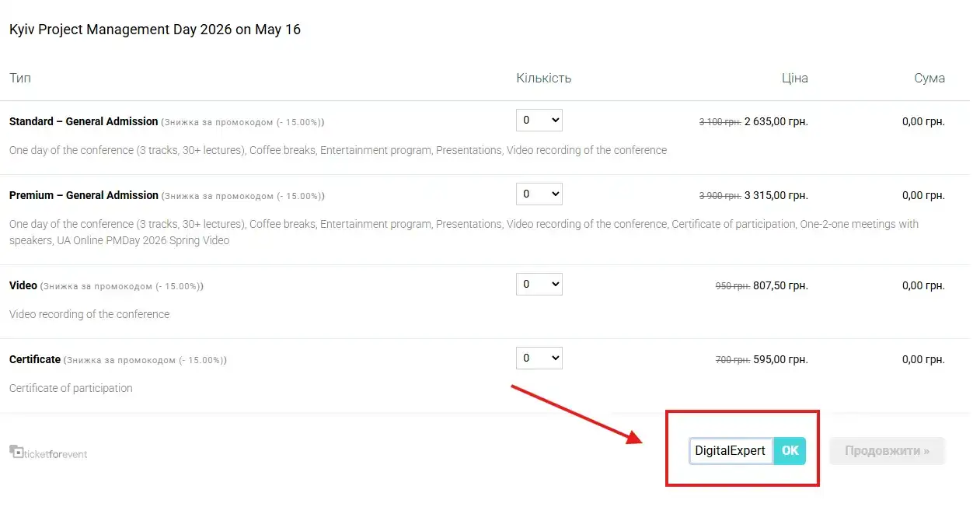
Task: Click the Тип column header
Action: pyautogui.click(x=20, y=78)
